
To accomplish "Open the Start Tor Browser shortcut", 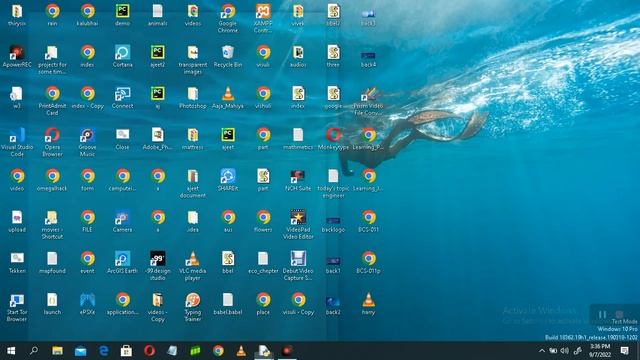I will point(17,300).
